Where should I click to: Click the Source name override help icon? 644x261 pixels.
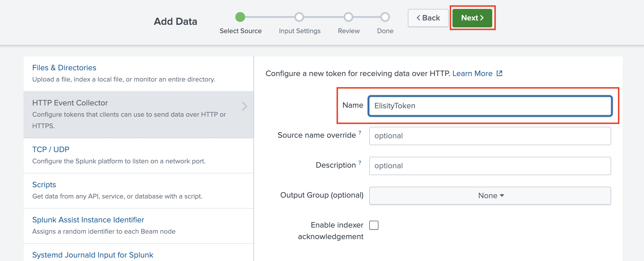(360, 133)
